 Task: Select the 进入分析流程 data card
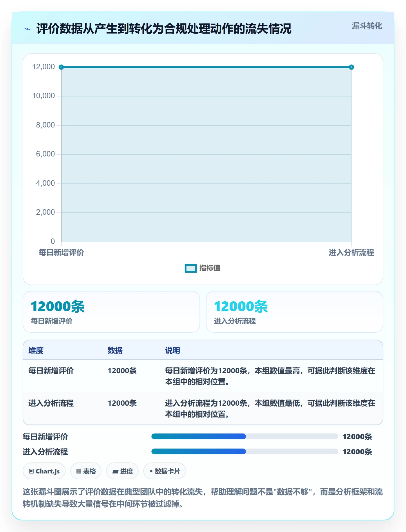[295, 312]
